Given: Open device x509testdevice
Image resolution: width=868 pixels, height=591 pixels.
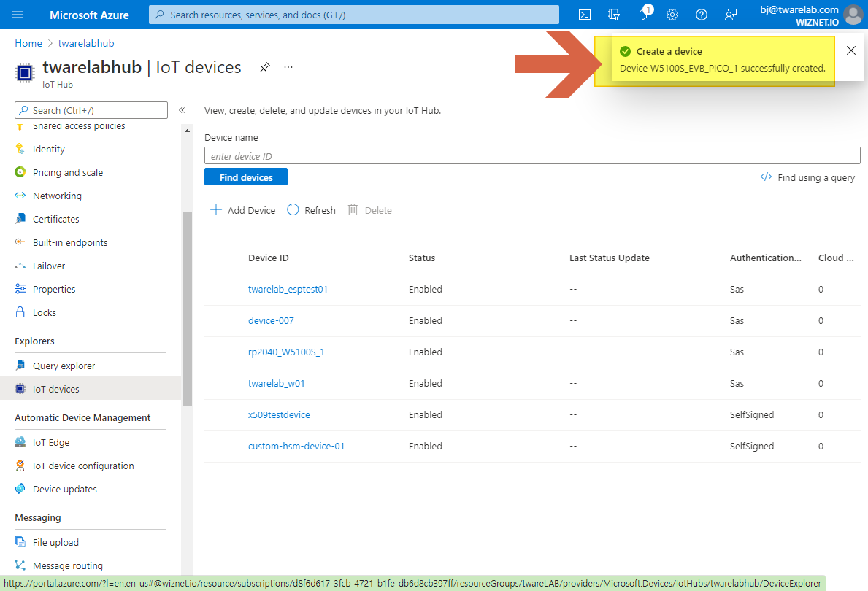Looking at the screenshot, I should tap(279, 415).
